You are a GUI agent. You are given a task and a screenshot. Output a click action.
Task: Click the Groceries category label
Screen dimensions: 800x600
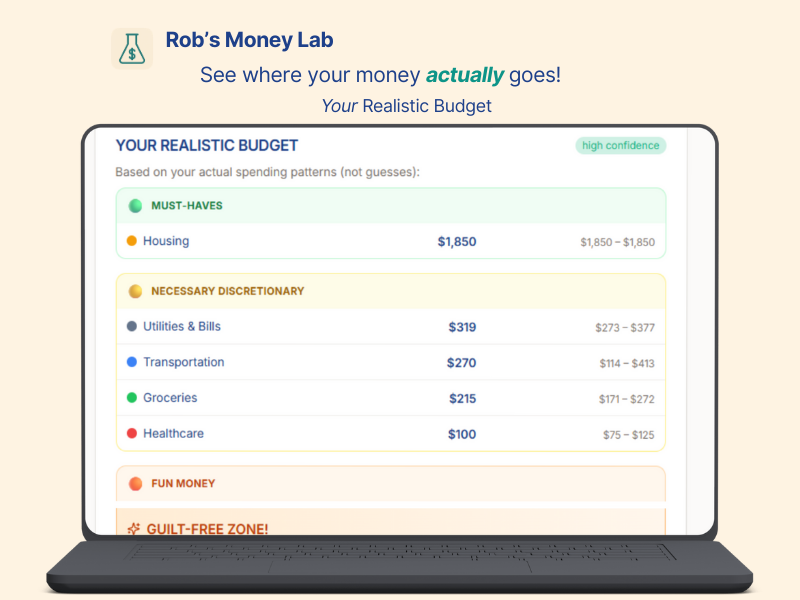click(170, 398)
